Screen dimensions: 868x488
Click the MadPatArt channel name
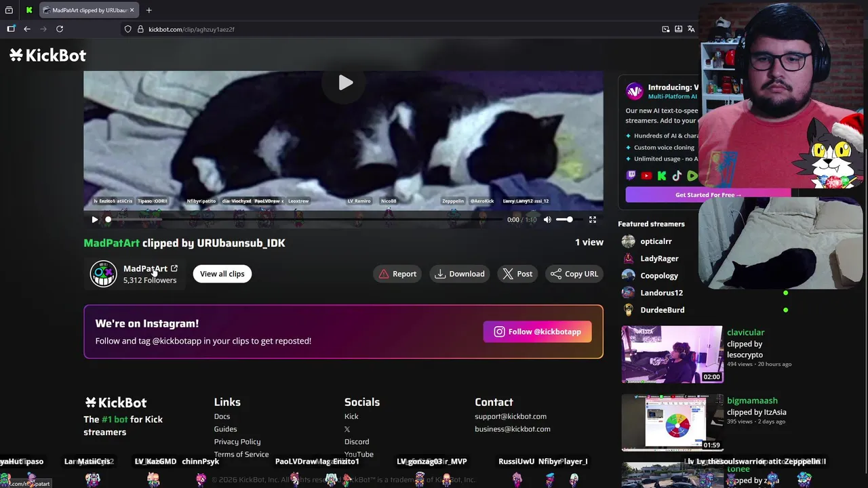tap(145, 268)
